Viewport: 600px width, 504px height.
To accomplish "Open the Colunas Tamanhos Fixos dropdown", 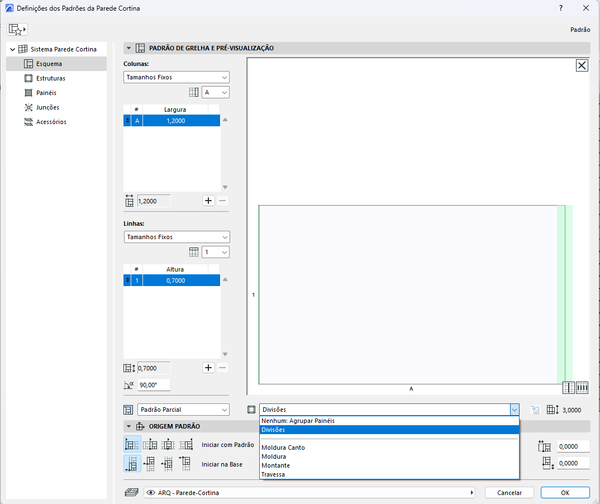I will (x=176, y=77).
